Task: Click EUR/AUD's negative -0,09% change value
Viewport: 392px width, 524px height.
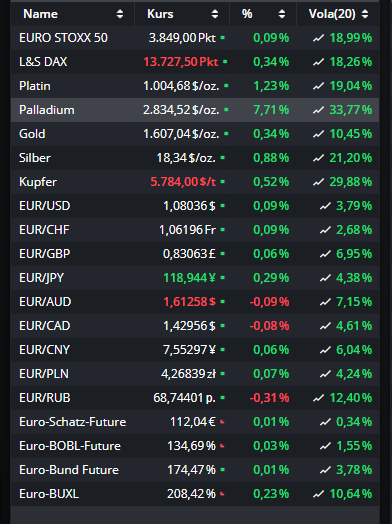Action: (269, 302)
